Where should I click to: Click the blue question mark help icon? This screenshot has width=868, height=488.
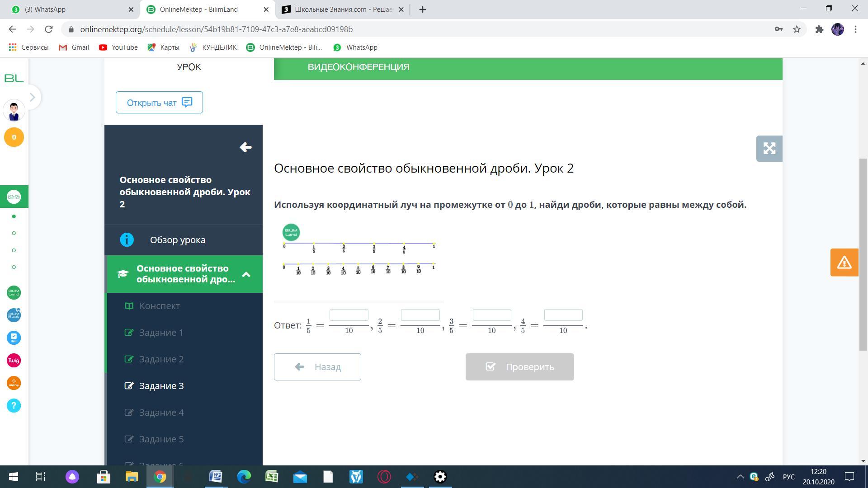[x=14, y=405]
